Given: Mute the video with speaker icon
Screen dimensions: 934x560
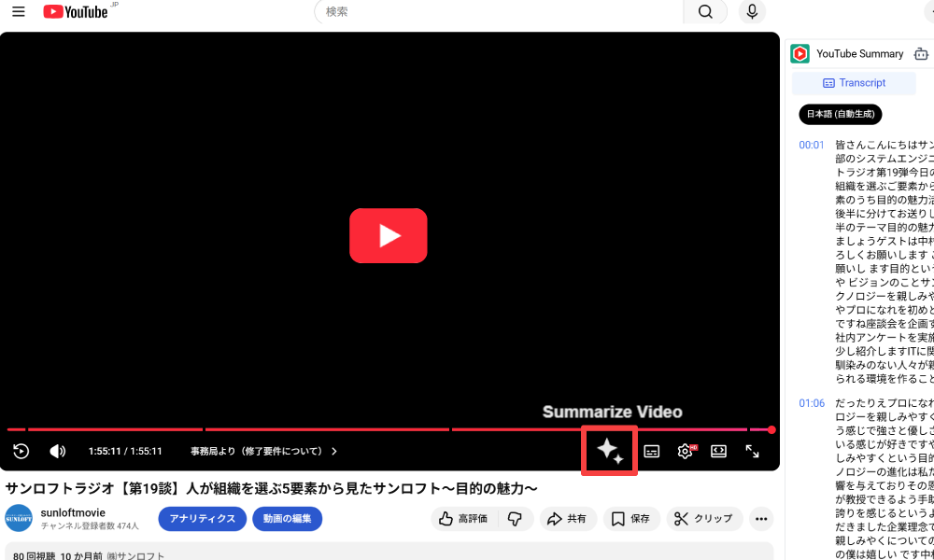Looking at the screenshot, I should 57,451.
